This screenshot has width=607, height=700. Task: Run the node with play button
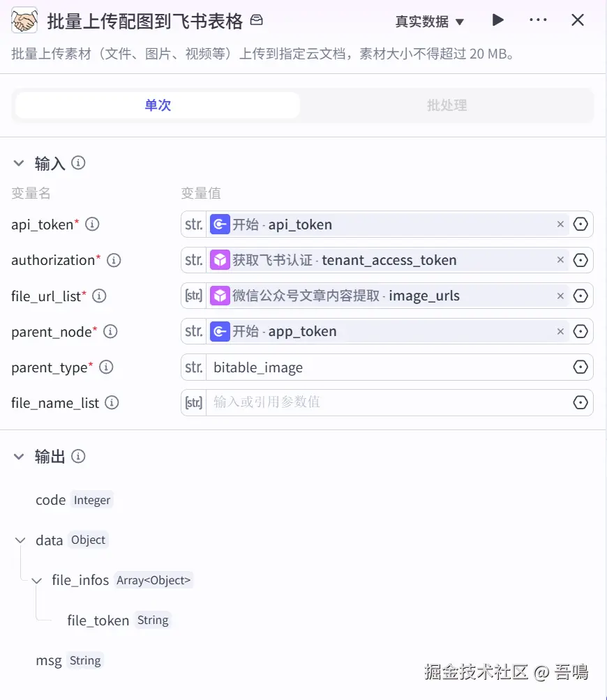[x=497, y=20]
